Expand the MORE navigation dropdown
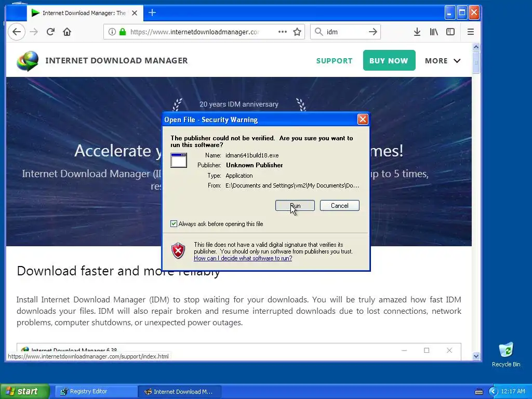The image size is (532, 399). tap(443, 61)
